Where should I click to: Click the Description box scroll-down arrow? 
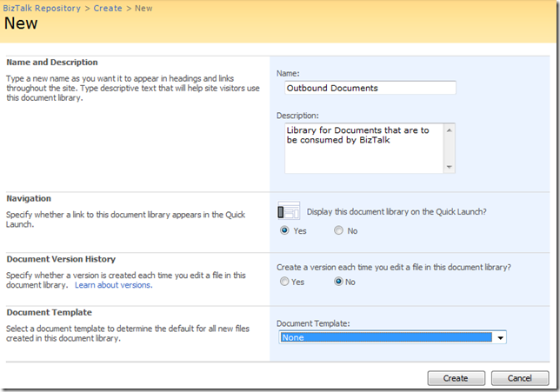point(450,167)
